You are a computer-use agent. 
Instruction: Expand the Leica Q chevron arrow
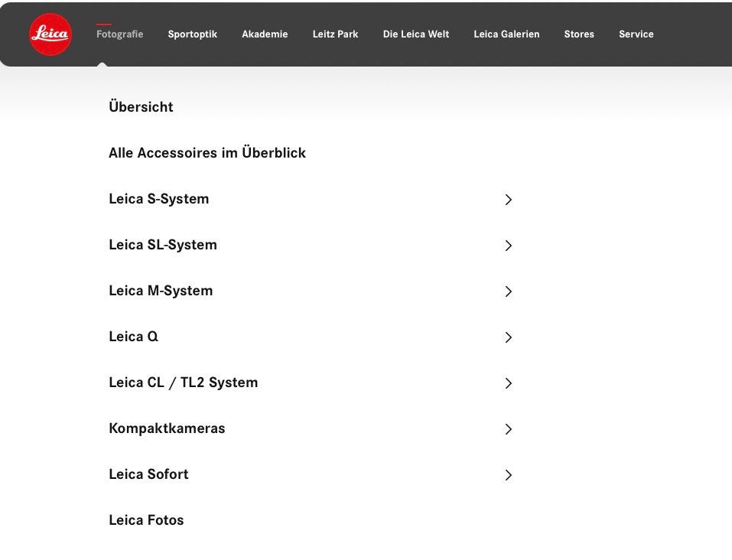(508, 337)
